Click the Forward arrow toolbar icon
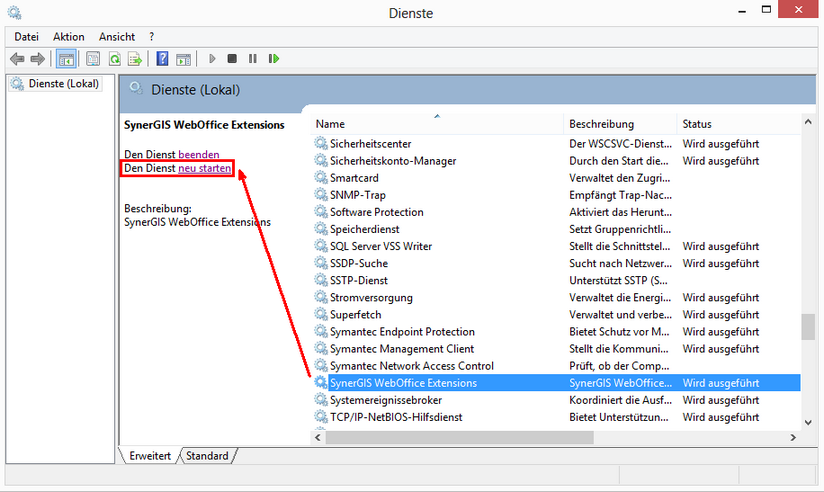This screenshot has height=492, width=824. [x=37, y=59]
